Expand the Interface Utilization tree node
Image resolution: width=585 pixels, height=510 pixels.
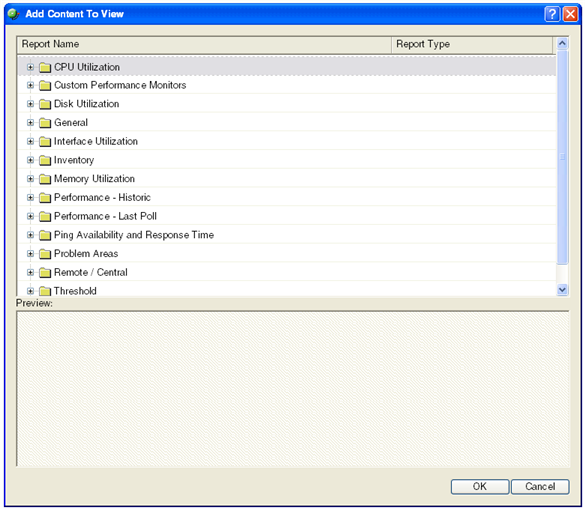coord(31,141)
